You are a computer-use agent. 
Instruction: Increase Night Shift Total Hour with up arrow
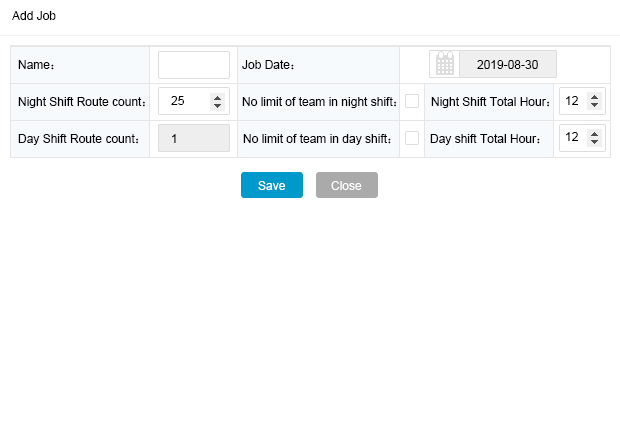pos(594,96)
